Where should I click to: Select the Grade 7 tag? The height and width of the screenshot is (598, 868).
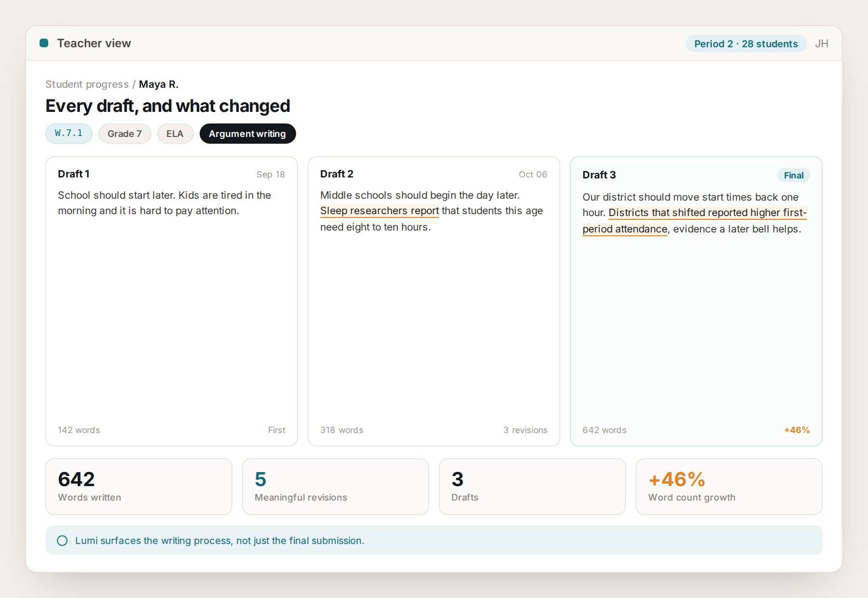[x=124, y=134]
